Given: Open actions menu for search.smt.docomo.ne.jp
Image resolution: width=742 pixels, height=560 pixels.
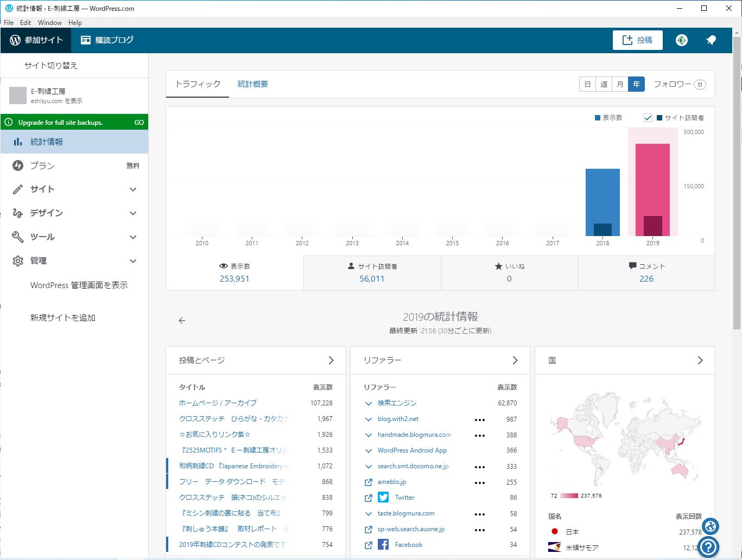Looking at the screenshot, I should click(480, 467).
